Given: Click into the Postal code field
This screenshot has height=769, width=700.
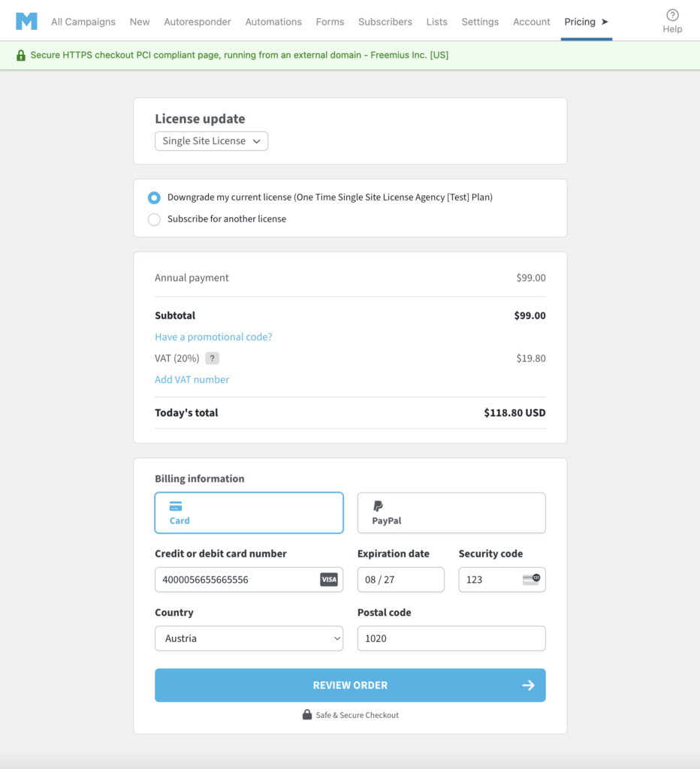Looking at the screenshot, I should click(x=451, y=638).
